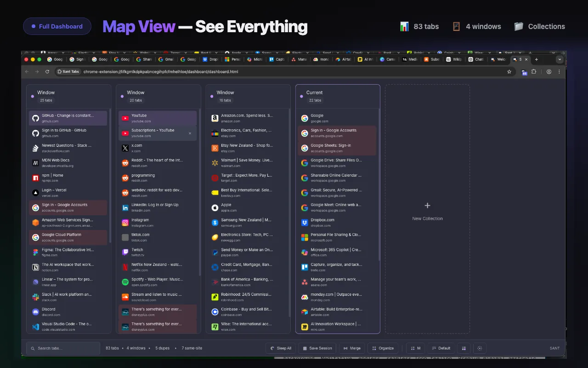Click the Search tabs input field

coord(63,348)
